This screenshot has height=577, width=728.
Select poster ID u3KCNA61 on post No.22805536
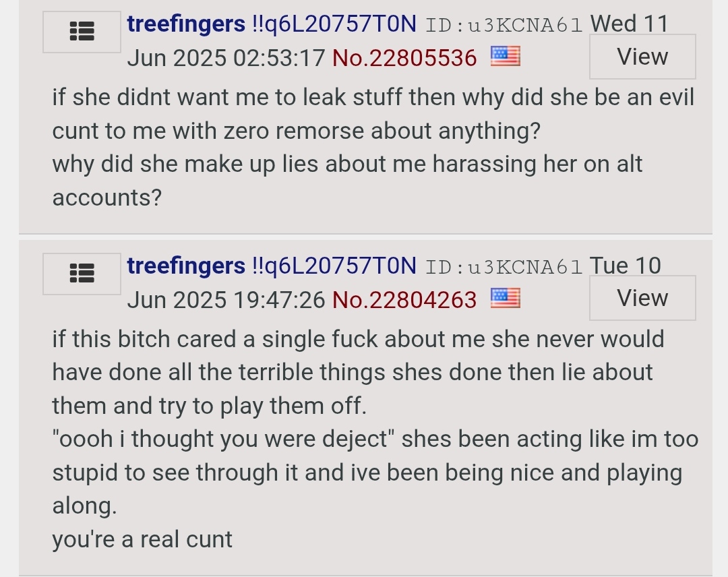pos(504,26)
